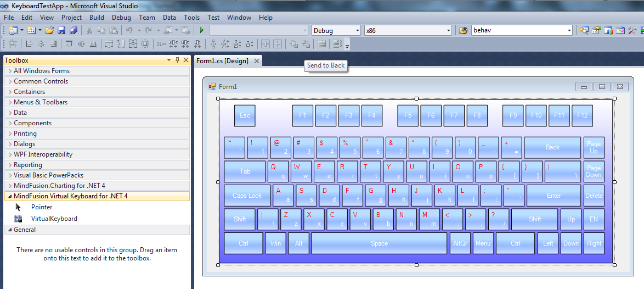Click the left Shift key on virtual keyboard
The height and width of the screenshot is (289, 644).
240,219
